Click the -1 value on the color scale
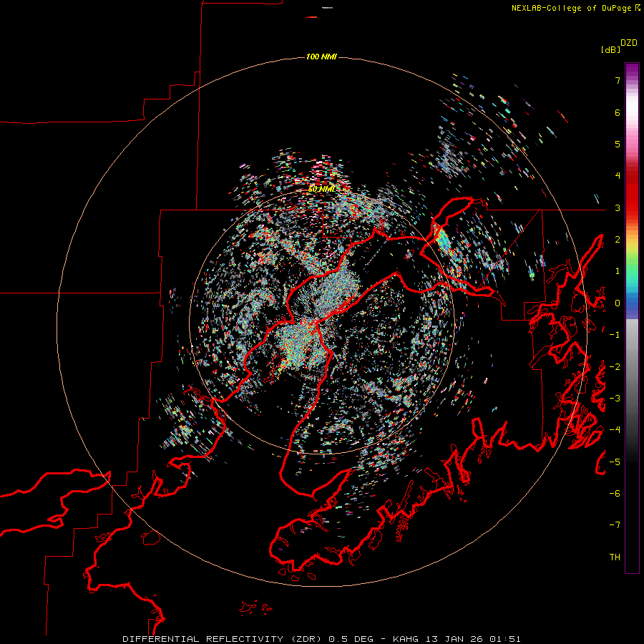 tap(615, 335)
